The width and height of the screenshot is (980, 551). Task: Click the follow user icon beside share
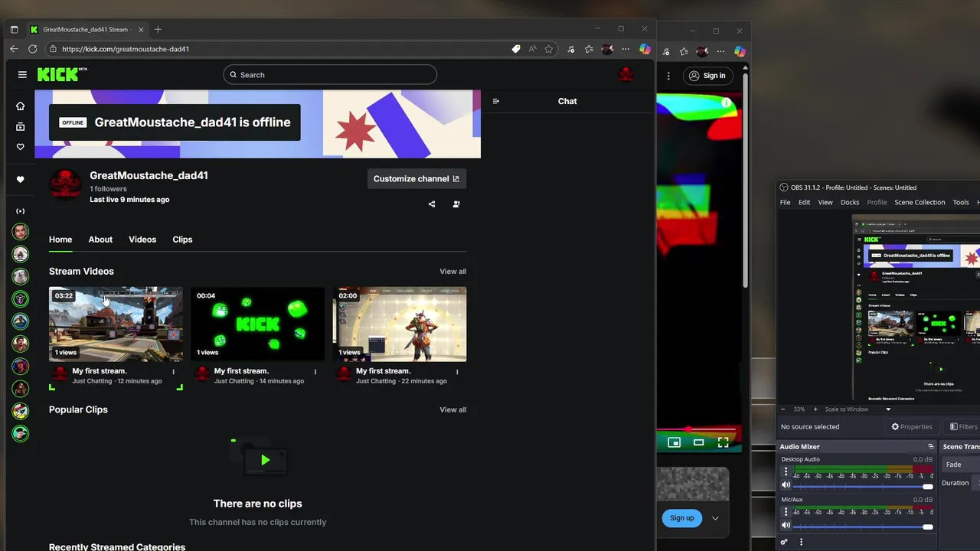pos(456,204)
